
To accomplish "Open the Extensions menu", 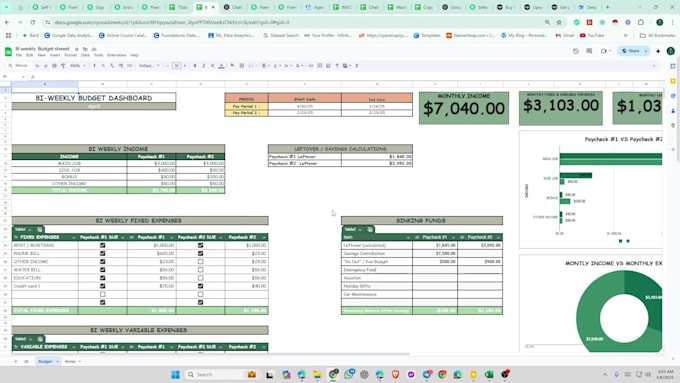I will click(x=116, y=56).
